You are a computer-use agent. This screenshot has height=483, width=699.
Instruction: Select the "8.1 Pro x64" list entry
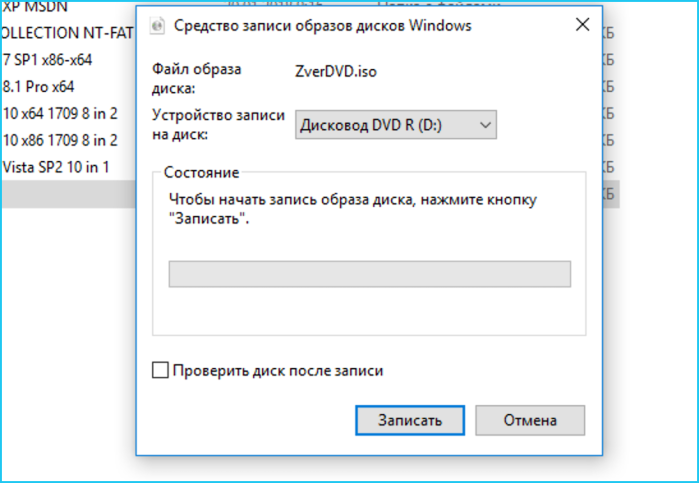(38, 87)
